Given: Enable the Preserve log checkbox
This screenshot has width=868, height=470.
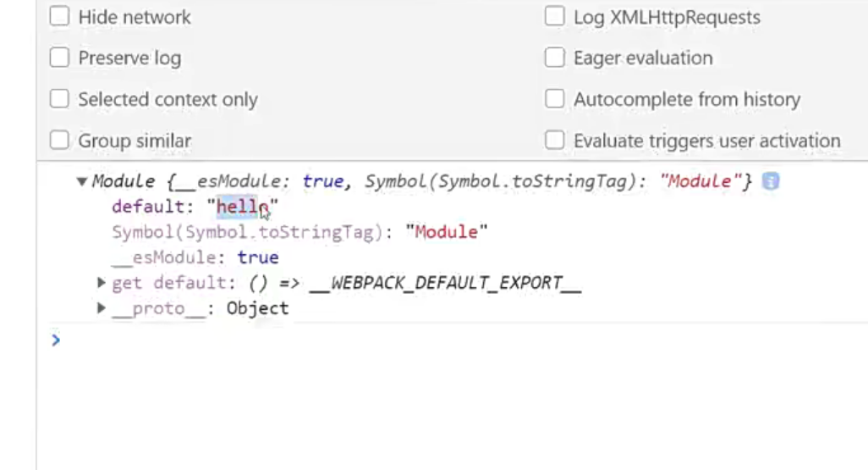Looking at the screenshot, I should tap(59, 57).
